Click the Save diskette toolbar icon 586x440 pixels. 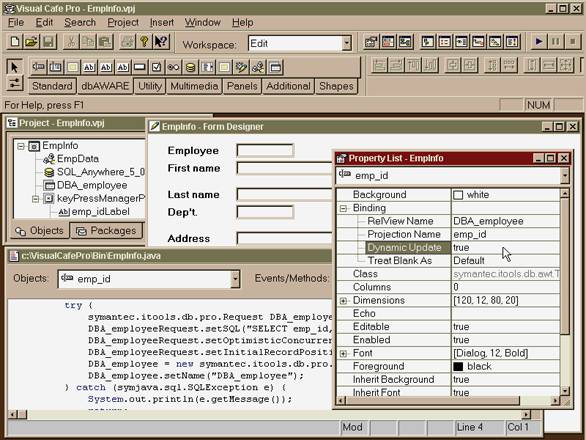pyautogui.click(x=48, y=42)
